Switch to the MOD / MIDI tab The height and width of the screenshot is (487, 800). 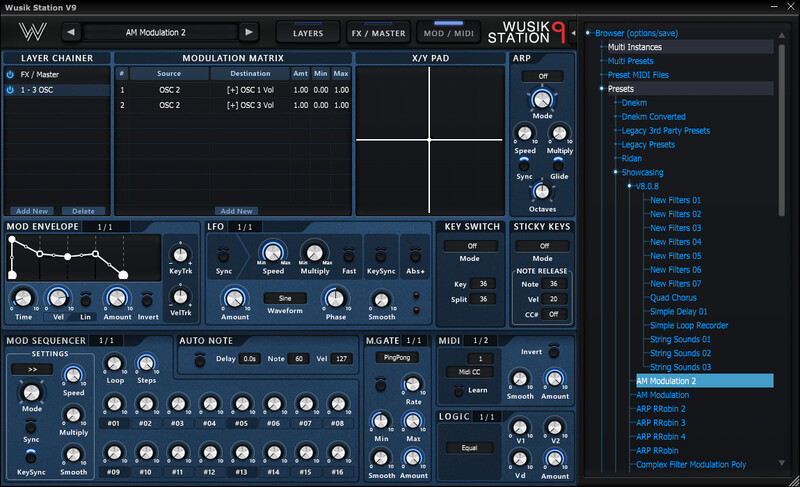click(448, 33)
